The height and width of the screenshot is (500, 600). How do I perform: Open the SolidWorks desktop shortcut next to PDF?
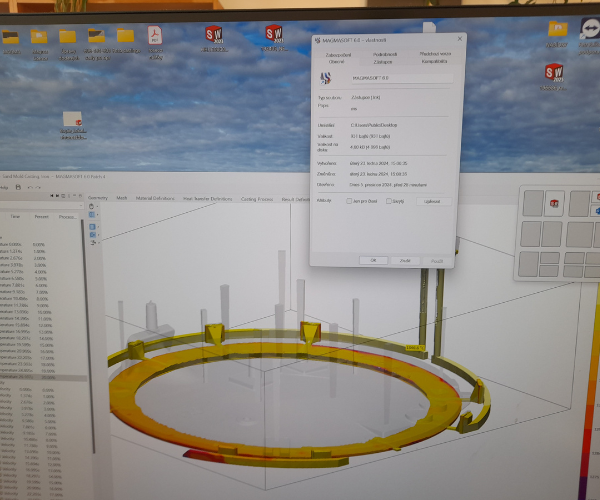(213, 36)
